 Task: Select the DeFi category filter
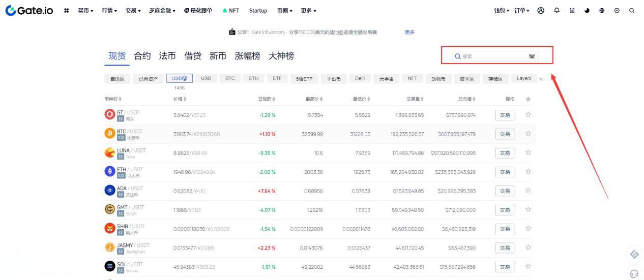click(x=360, y=79)
